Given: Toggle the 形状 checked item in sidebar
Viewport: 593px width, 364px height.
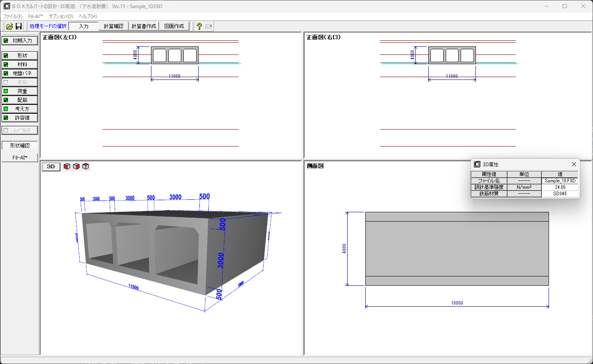Looking at the screenshot, I should point(20,56).
